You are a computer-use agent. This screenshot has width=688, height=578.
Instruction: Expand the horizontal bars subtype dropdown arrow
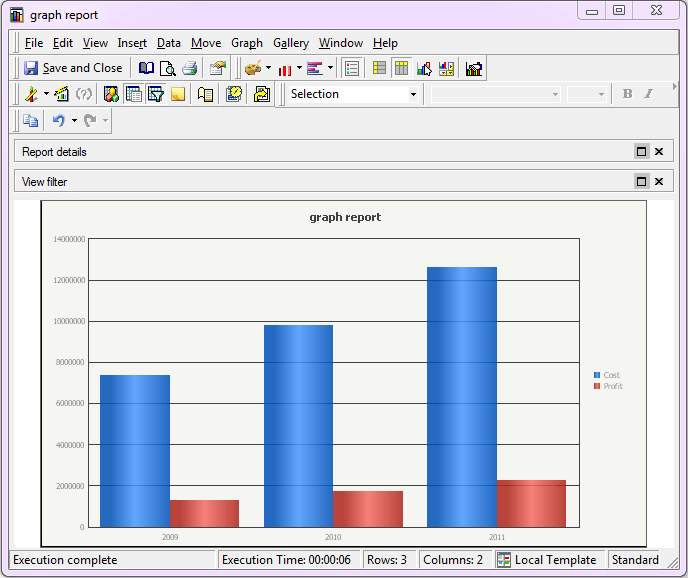click(x=330, y=68)
